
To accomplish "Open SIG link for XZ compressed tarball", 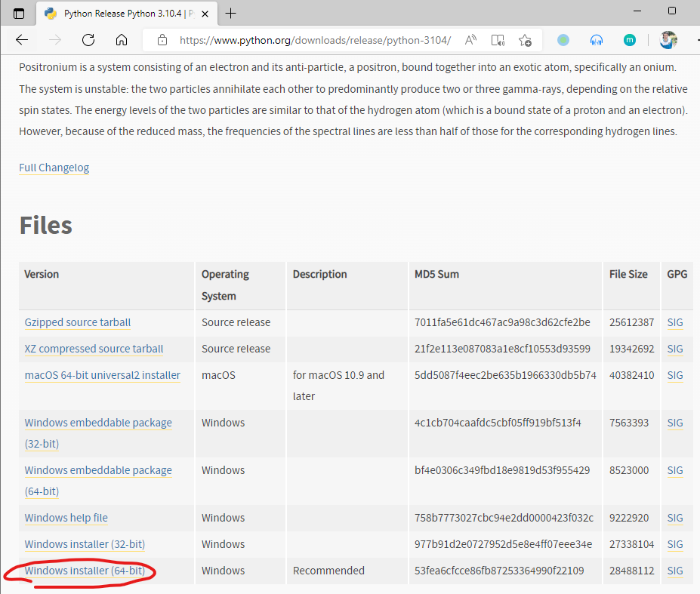I will click(675, 349).
